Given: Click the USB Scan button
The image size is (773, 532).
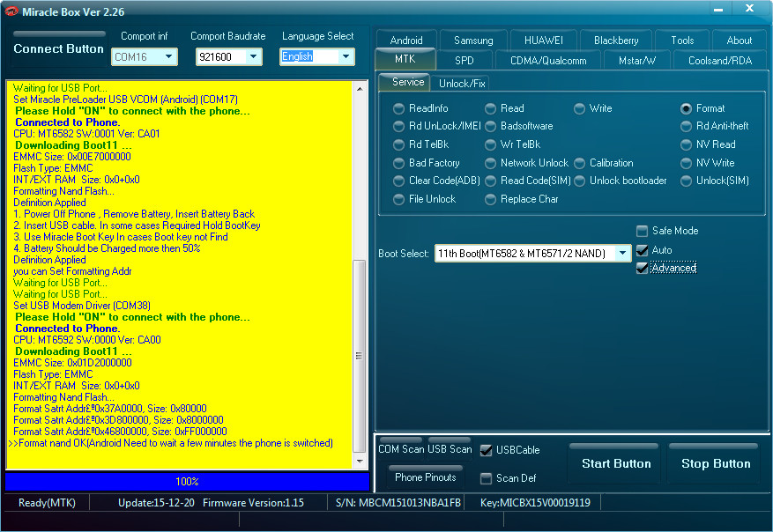Looking at the screenshot, I should coord(450,448).
